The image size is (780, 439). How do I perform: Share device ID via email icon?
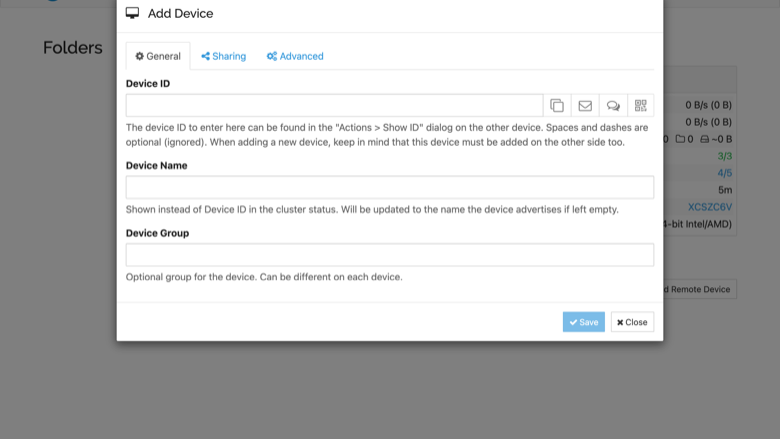(x=585, y=105)
